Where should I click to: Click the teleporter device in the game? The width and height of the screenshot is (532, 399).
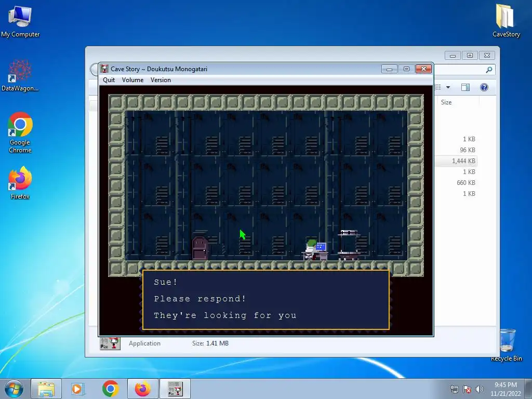coord(349,245)
